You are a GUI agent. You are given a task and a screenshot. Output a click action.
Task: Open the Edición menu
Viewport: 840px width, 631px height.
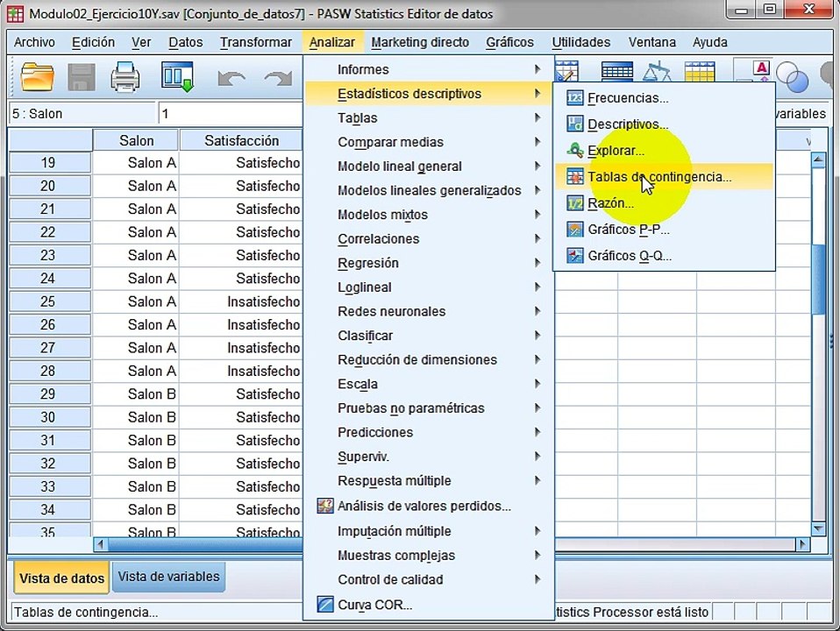93,42
